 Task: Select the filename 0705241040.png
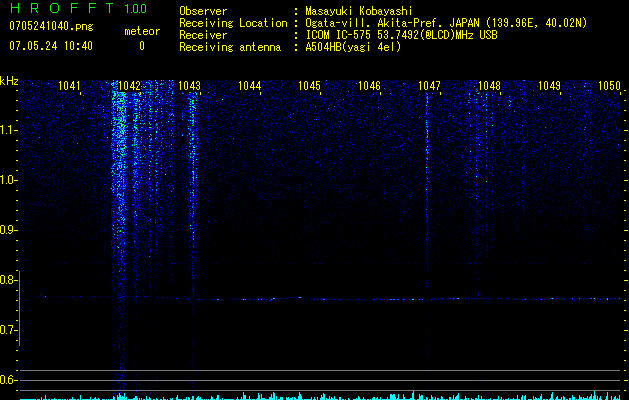tap(51, 26)
